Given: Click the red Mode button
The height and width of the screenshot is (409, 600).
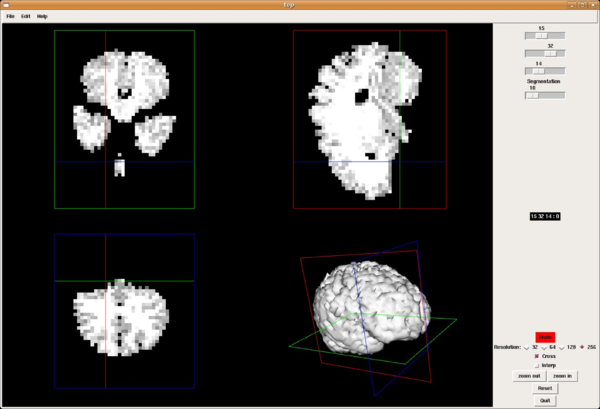Looking at the screenshot, I should click(x=545, y=337).
